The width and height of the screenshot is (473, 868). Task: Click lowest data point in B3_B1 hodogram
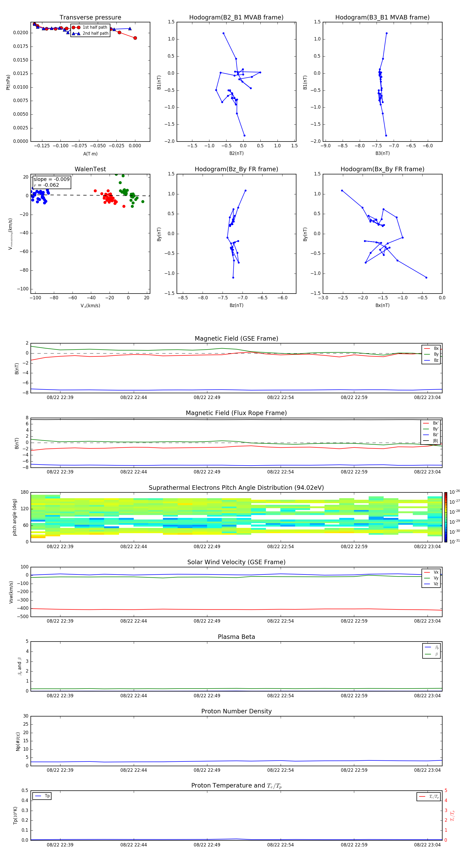pyautogui.click(x=386, y=135)
